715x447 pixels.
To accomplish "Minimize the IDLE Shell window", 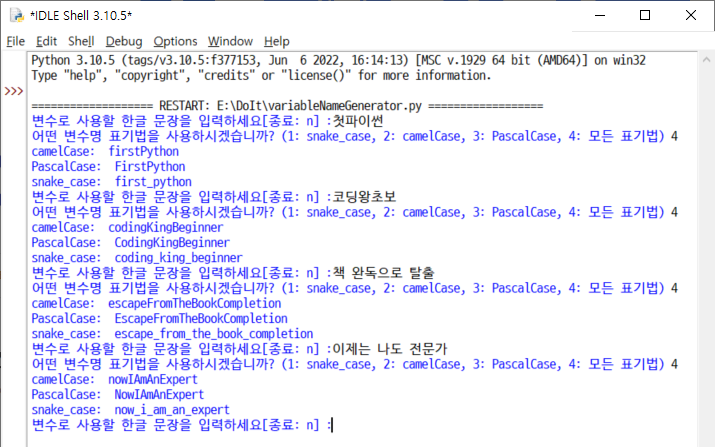I will (x=600, y=16).
